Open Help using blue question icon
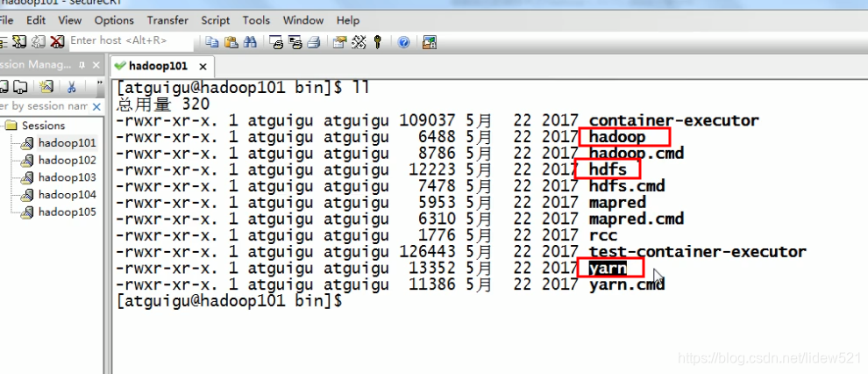 coord(403,42)
